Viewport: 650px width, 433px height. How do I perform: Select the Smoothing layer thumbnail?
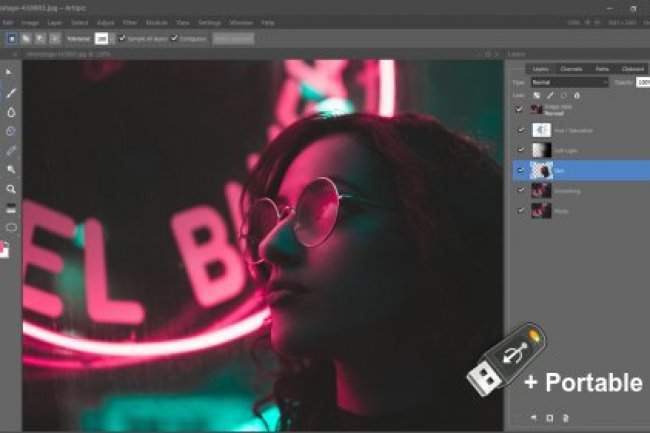[x=541, y=191]
